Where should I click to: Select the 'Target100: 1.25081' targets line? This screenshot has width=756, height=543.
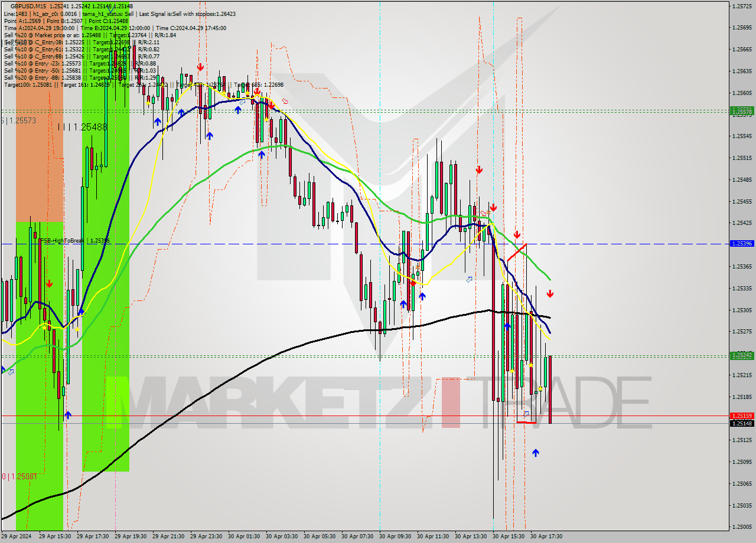[x=144, y=84]
